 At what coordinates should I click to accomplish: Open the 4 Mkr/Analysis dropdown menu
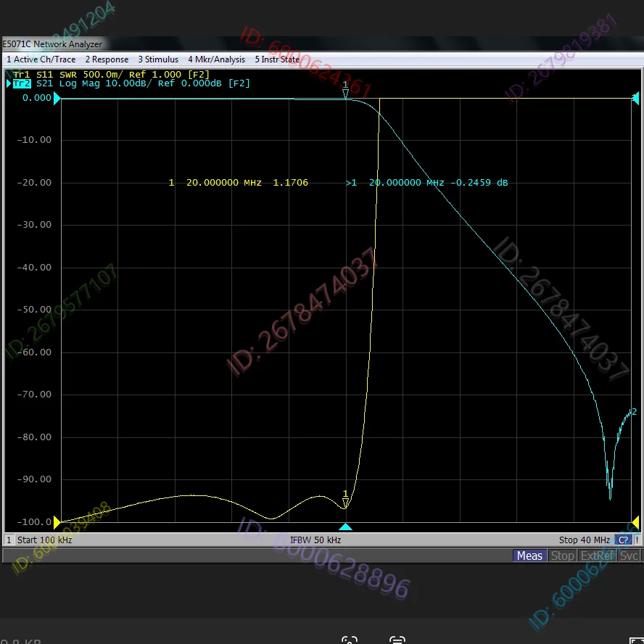(x=216, y=59)
